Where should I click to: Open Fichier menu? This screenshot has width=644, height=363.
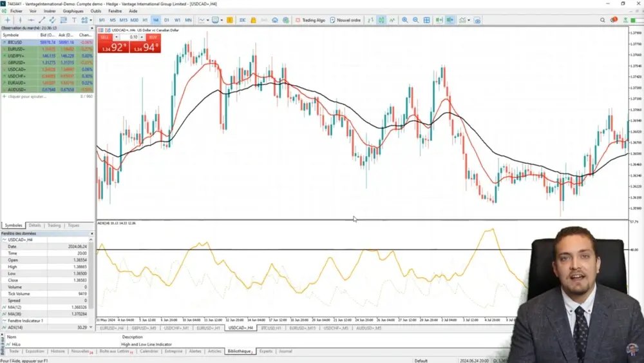16,11
